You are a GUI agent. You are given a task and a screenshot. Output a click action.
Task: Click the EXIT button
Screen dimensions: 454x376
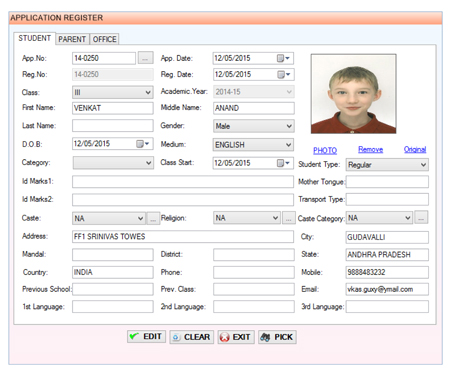tap(236, 337)
